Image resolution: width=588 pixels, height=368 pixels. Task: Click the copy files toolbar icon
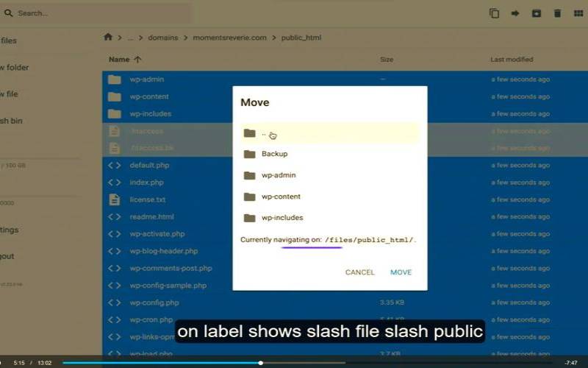pos(495,13)
